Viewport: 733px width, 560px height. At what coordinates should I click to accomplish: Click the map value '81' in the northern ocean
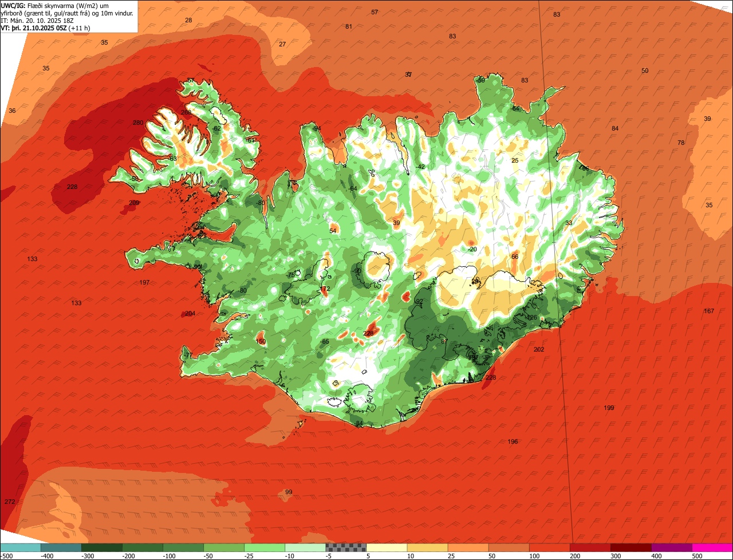349,26
